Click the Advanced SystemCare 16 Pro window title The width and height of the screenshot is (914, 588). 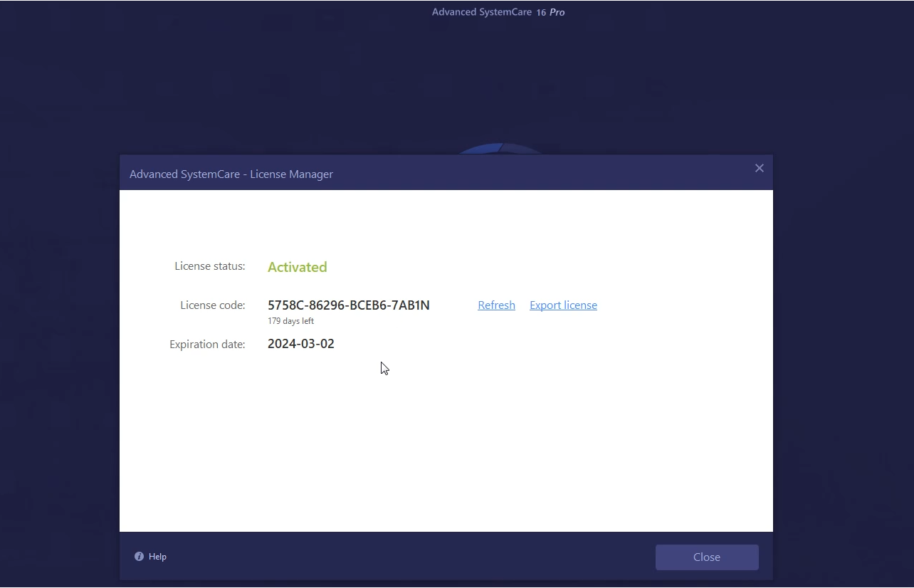pyautogui.click(x=498, y=12)
